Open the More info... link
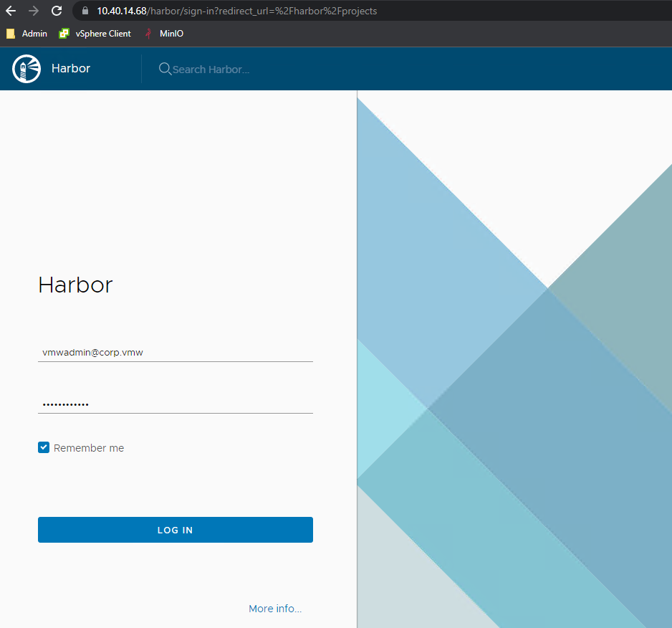This screenshot has height=628, width=672. click(275, 608)
